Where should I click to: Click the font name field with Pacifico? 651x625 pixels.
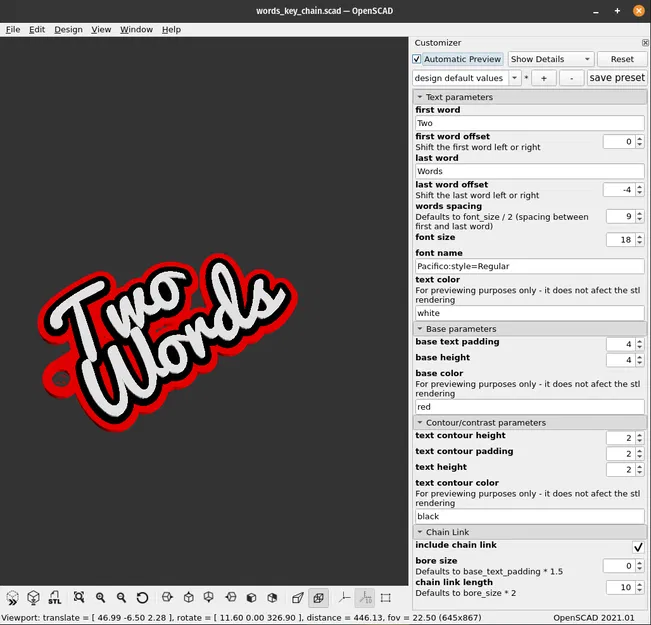coord(530,266)
